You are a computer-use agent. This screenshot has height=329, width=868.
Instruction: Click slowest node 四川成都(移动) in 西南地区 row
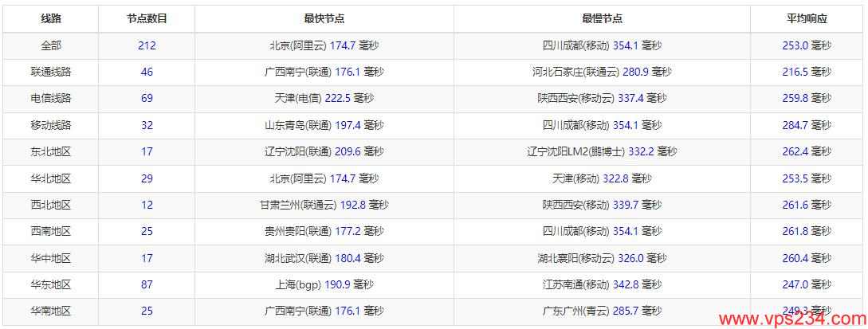click(603, 231)
